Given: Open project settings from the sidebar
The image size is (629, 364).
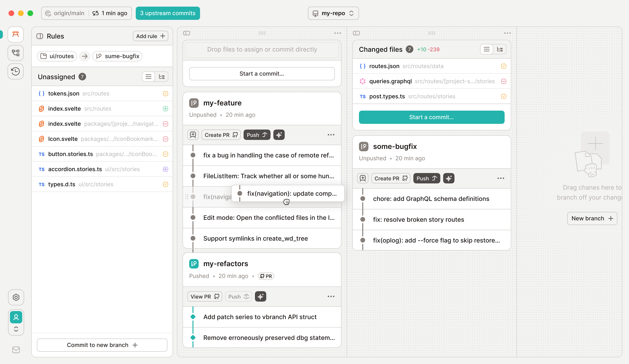Looking at the screenshot, I should [x=16, y=297].
